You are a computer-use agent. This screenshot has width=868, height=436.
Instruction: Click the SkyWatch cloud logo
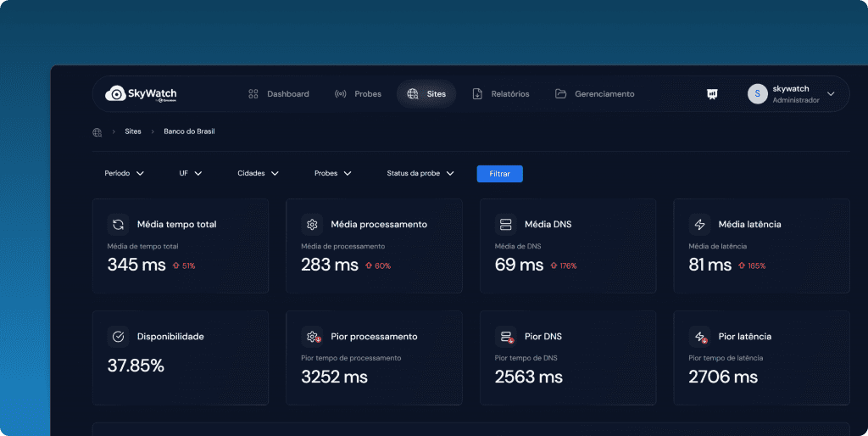[141, 93]
